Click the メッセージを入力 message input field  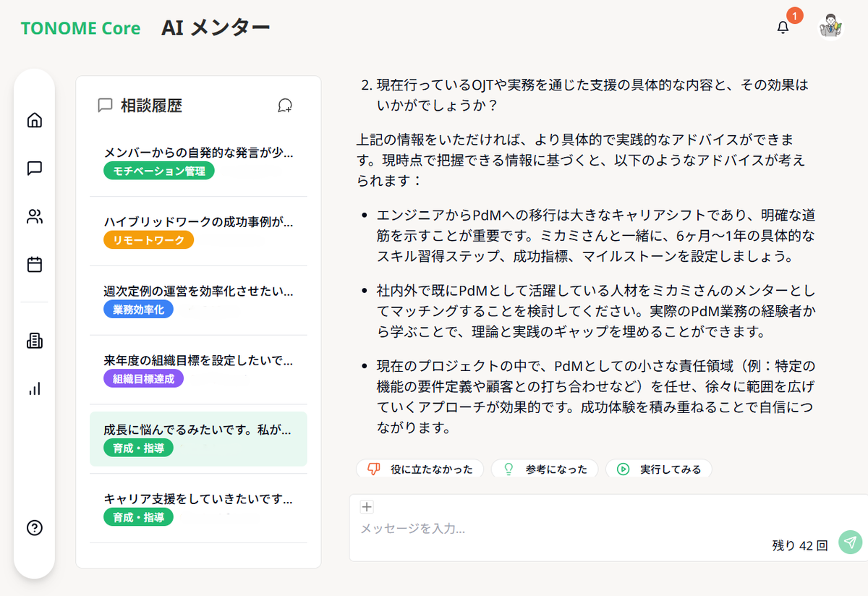click(x=506, y=530)
